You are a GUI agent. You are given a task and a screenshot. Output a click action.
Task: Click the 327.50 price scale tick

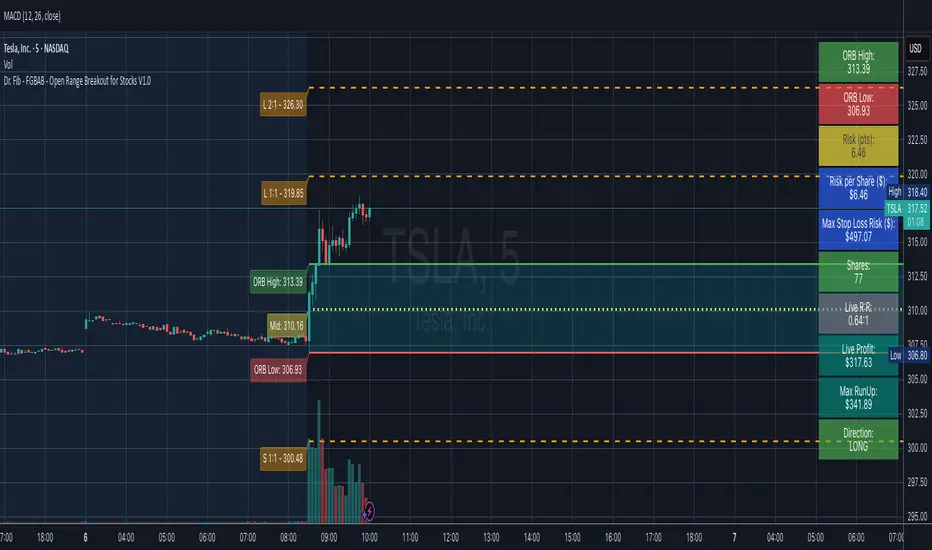coord(917,71)
